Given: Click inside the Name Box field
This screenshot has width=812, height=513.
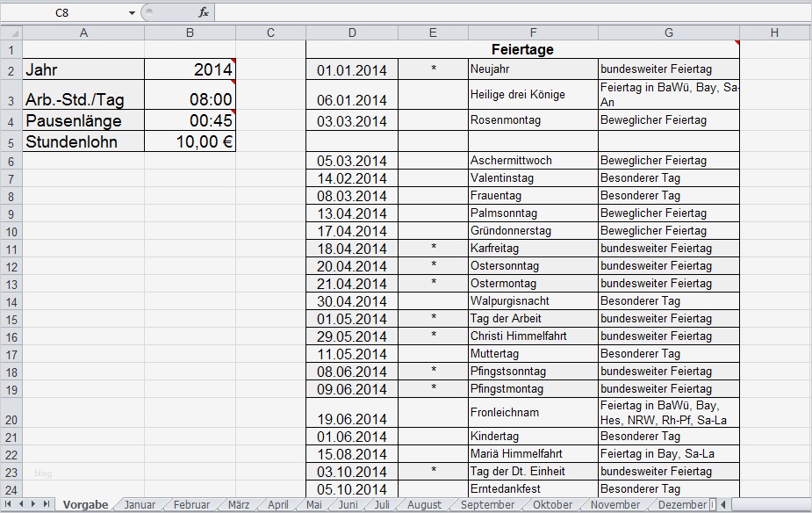Looking at the screenshot, I should (x=61, y=12).
